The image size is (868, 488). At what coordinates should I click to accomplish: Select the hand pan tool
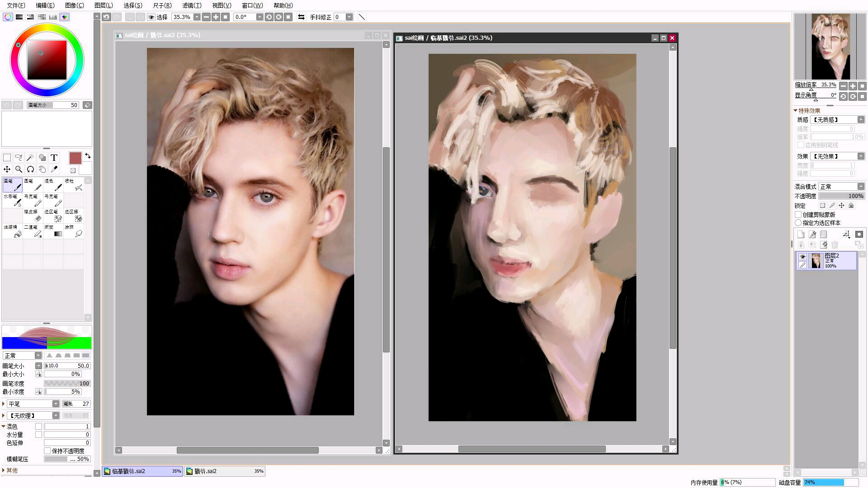pos(42,169)
